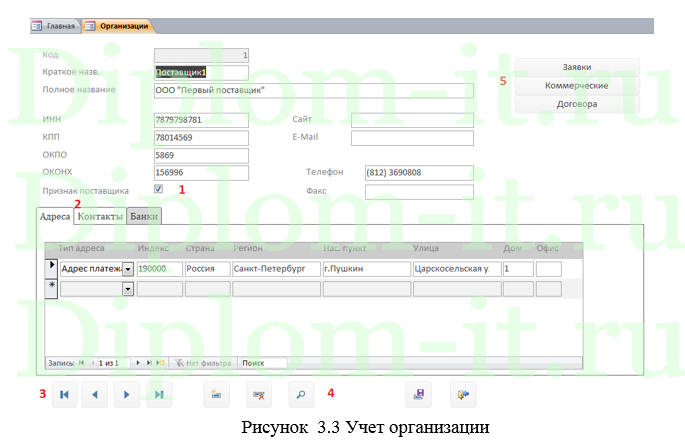The image size is (685, 443).
Task: Subform navigator next record arrow
Action: 138,363
